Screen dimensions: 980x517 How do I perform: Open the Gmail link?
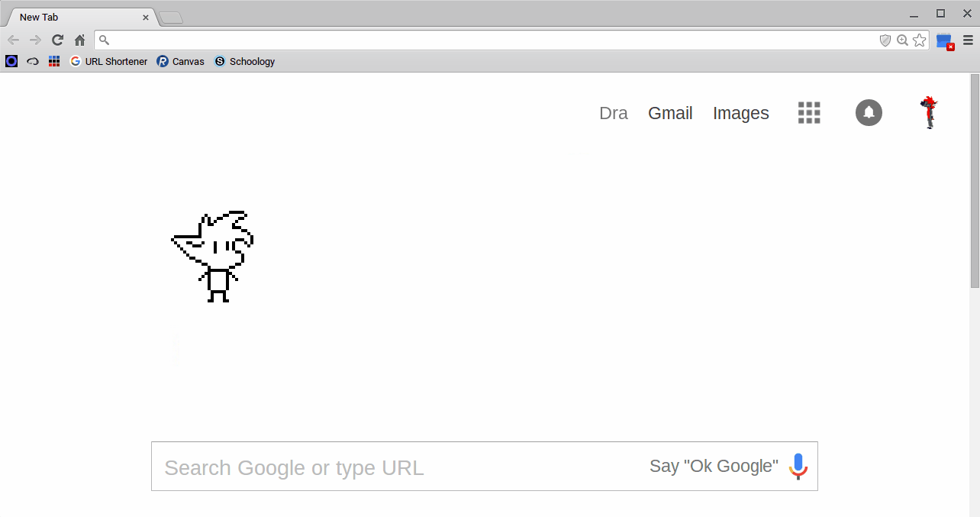tap(670, 113)
